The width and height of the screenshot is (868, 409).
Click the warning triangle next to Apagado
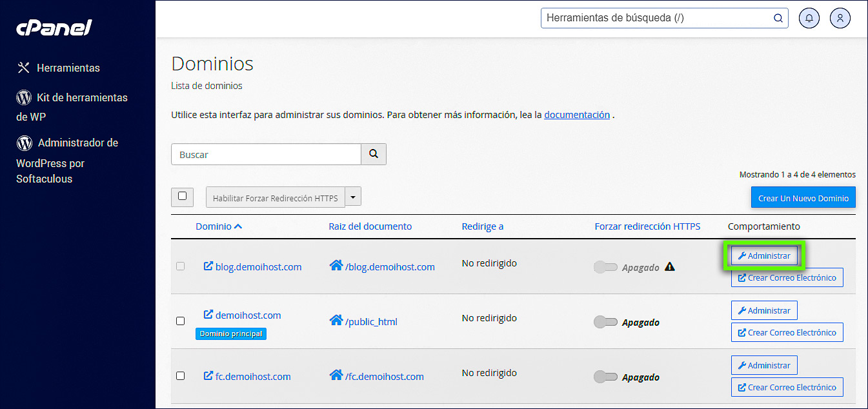pos(670,266)
